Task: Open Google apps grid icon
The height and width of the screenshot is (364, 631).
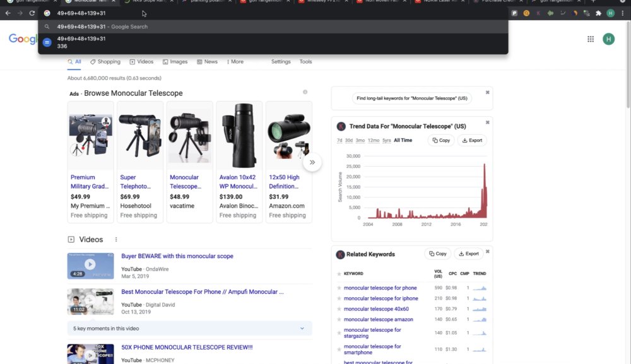Action: [591, 39]
